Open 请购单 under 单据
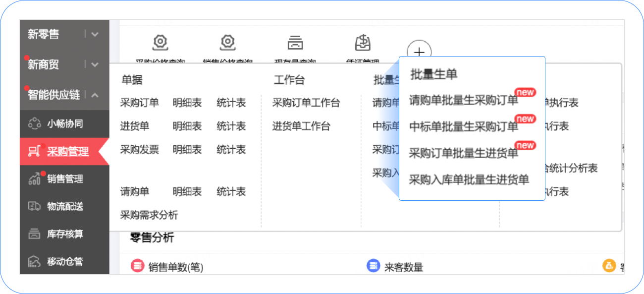644x294 pixels. [x=135, y=191]
